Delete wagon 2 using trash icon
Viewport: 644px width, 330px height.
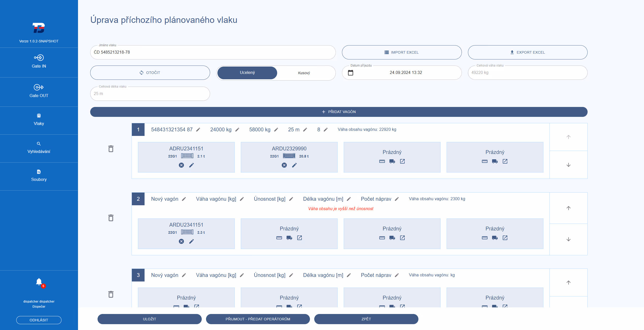111,218
